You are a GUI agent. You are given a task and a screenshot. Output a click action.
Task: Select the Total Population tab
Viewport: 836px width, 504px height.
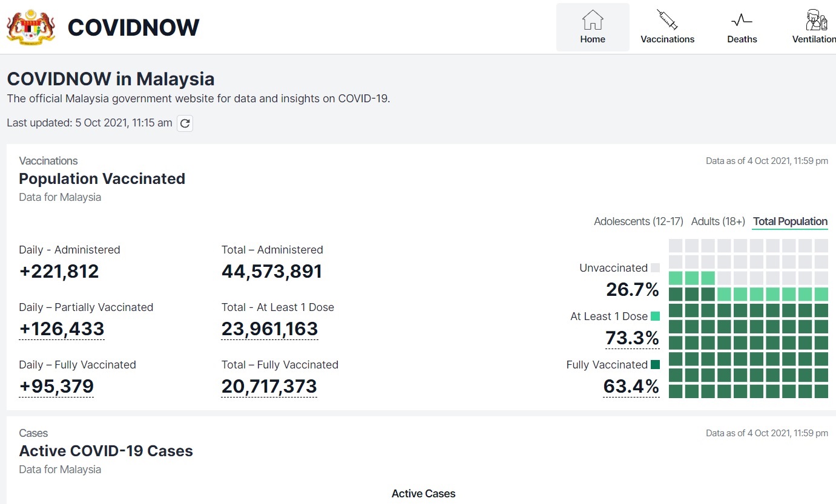[x=790, y=221]
